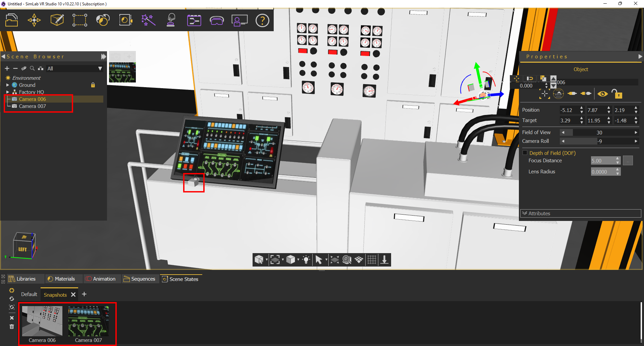Open dropdown beside shaded cube display mode
The width and height of the screenshot is (644, 346).
click(298, 260)
